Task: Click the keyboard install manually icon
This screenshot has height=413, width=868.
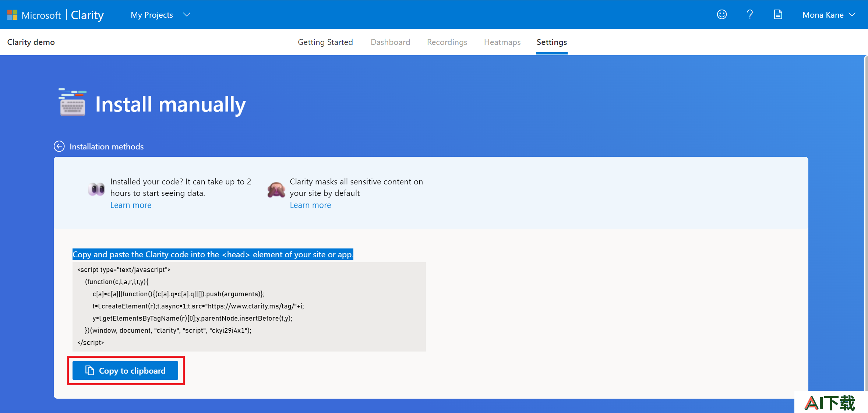Action: point(73,102)
